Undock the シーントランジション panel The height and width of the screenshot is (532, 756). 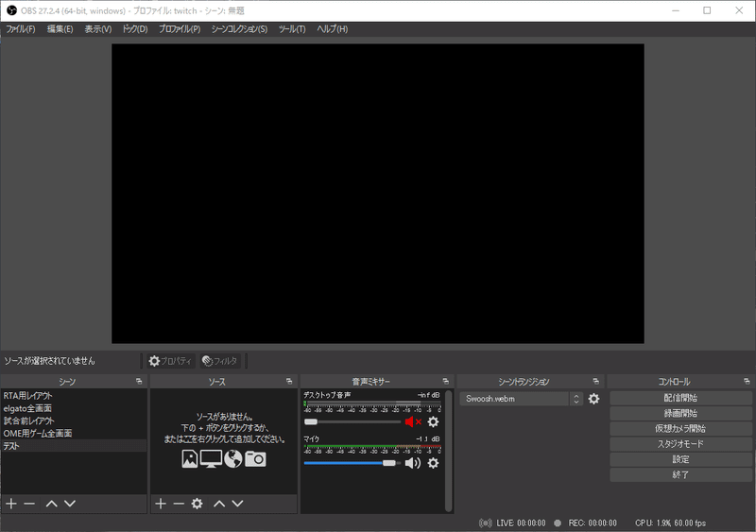pos(595,381)
